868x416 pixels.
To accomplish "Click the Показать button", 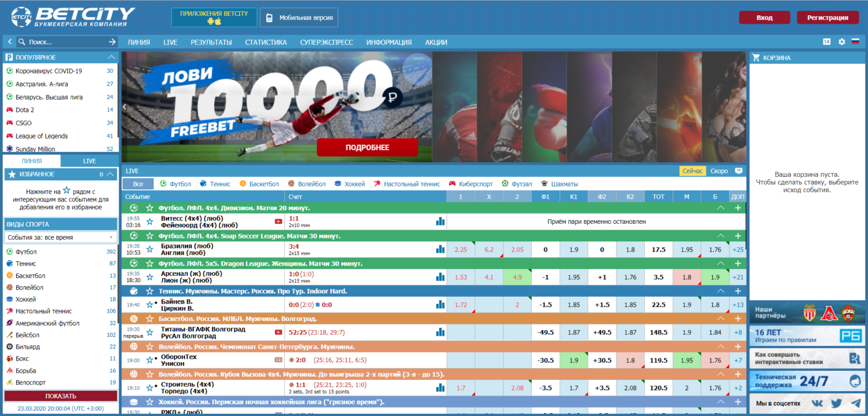I will pos(60,396).
